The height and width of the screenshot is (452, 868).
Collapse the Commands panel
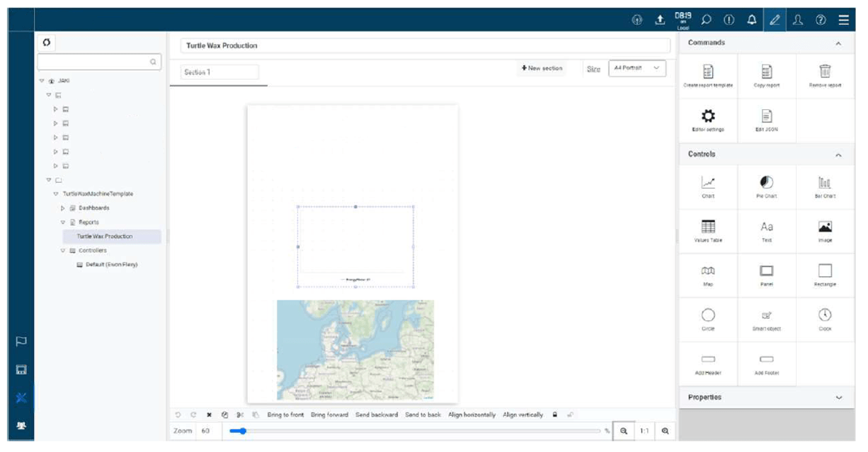coord(838,43)
